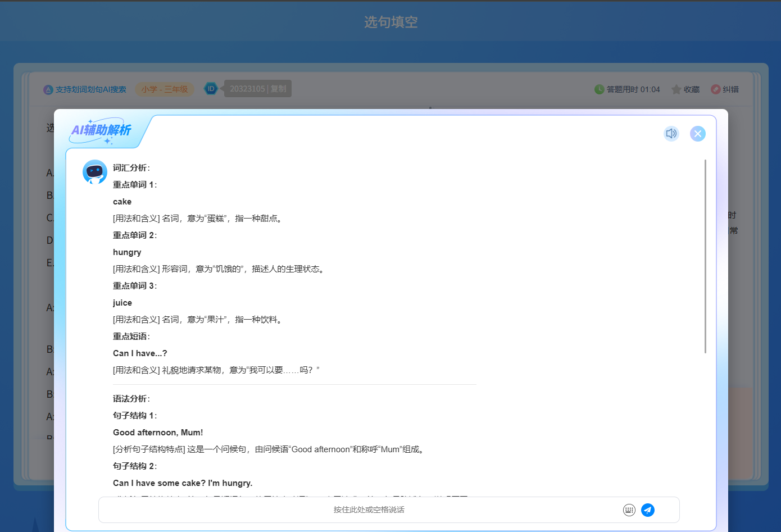This screenshot has width=781, height=532.
Task: Click the 按住此处或空格说话 voice input field
Action: 369,510
